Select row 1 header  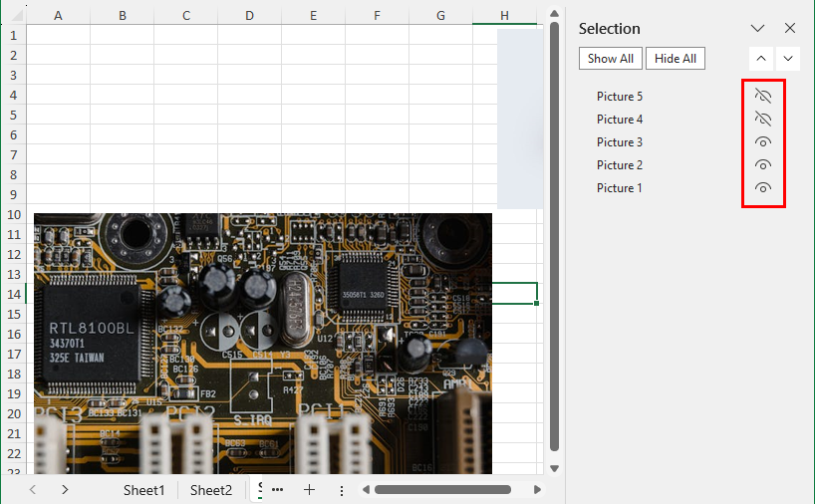coord(14,35)
